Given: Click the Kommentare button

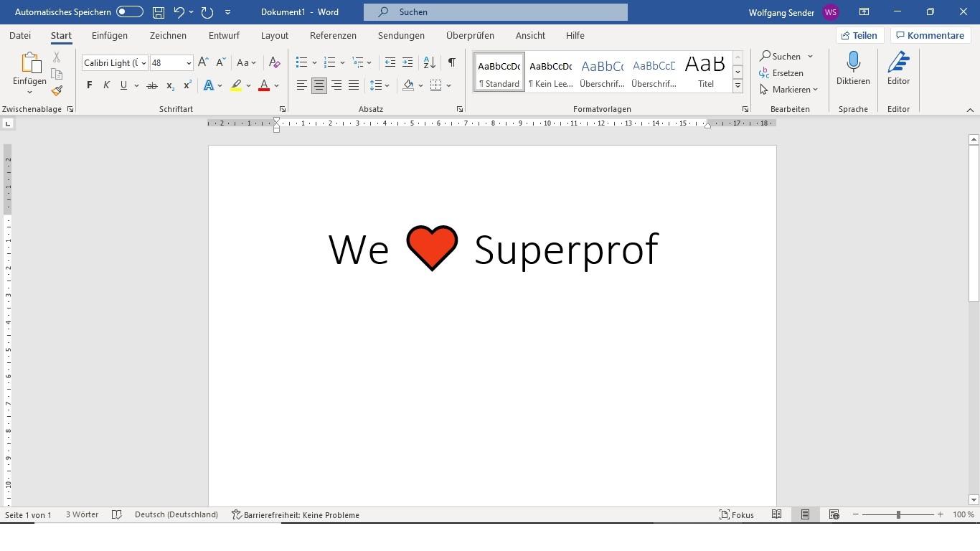Looking at the screenshot, I should (930, 35).
